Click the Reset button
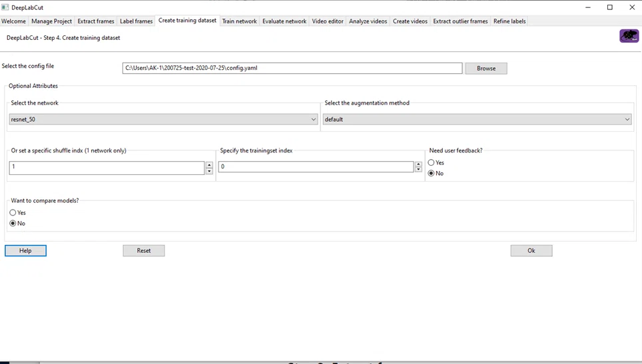 click(x=144, y=251)
